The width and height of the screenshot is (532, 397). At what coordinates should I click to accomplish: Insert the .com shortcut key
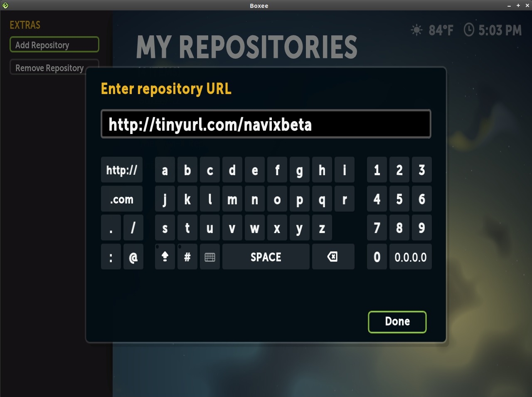122,199
